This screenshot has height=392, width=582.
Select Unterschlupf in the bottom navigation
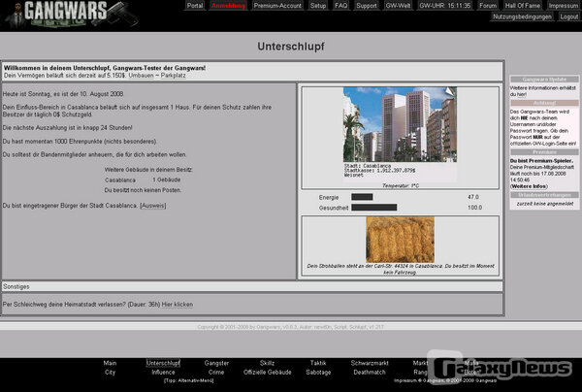(163, 363)
